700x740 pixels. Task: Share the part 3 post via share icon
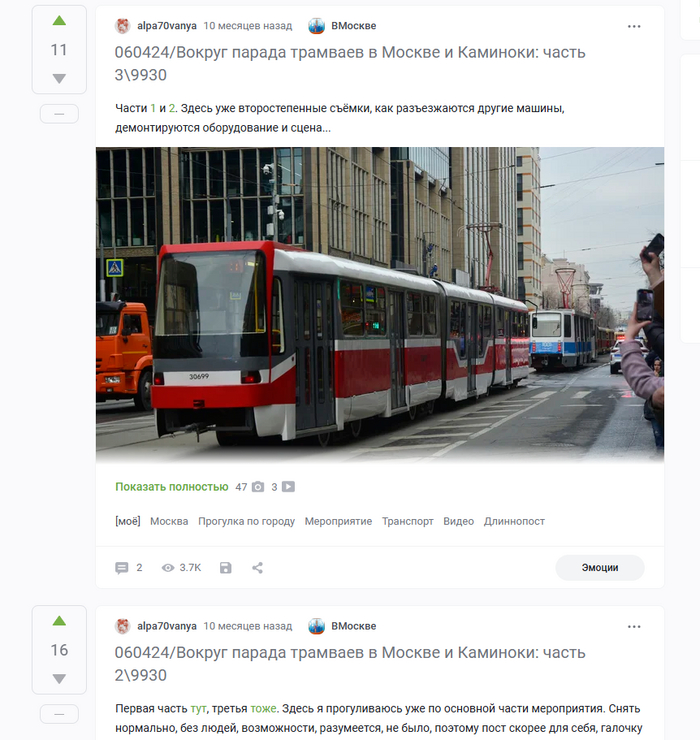click(257, 568)
